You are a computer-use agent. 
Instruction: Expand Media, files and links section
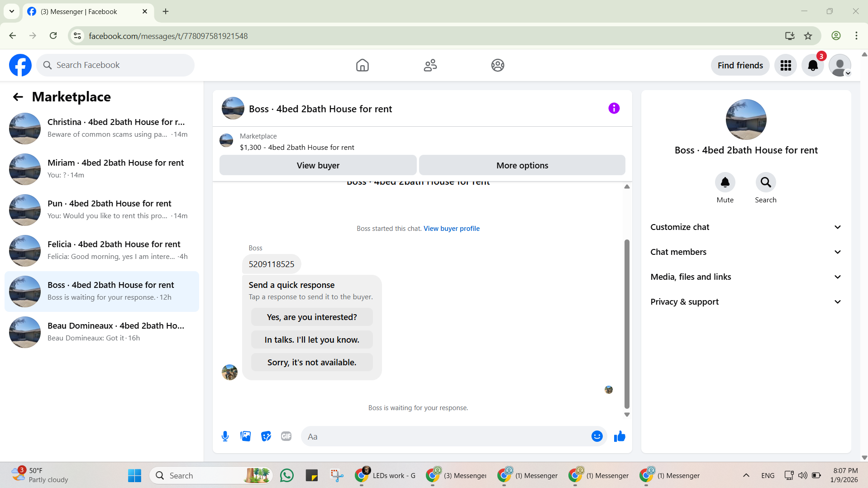tap(746, 277)
